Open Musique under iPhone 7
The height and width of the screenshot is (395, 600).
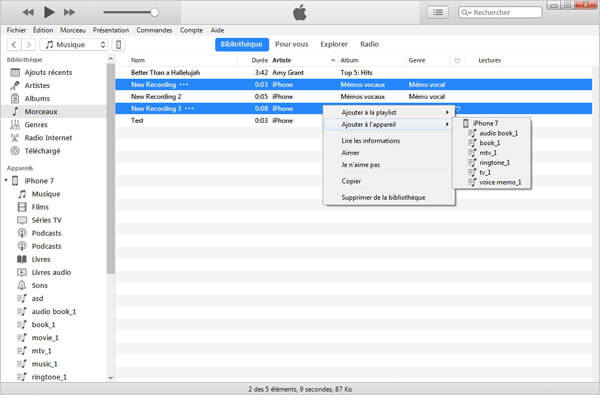[x=46, y=194]
